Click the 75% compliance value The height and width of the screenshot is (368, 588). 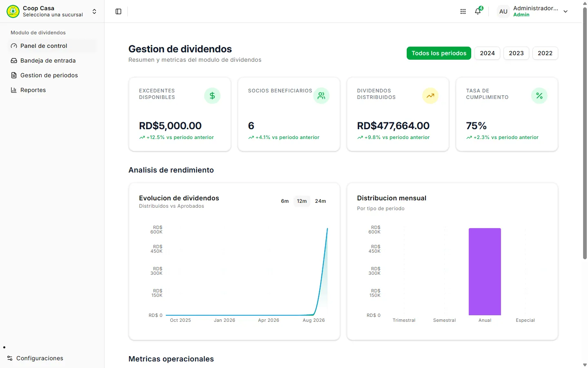click(477, 126)
